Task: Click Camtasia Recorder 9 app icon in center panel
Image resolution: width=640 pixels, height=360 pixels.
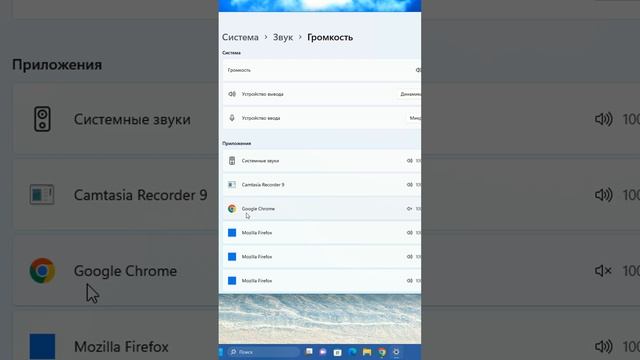Action: click(x=232, y=184)
